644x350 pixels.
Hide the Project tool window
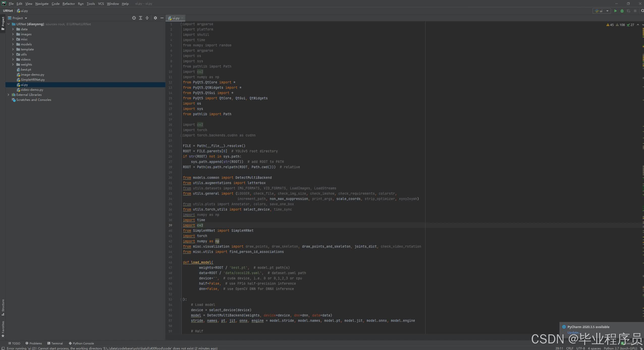pos(162,18)
